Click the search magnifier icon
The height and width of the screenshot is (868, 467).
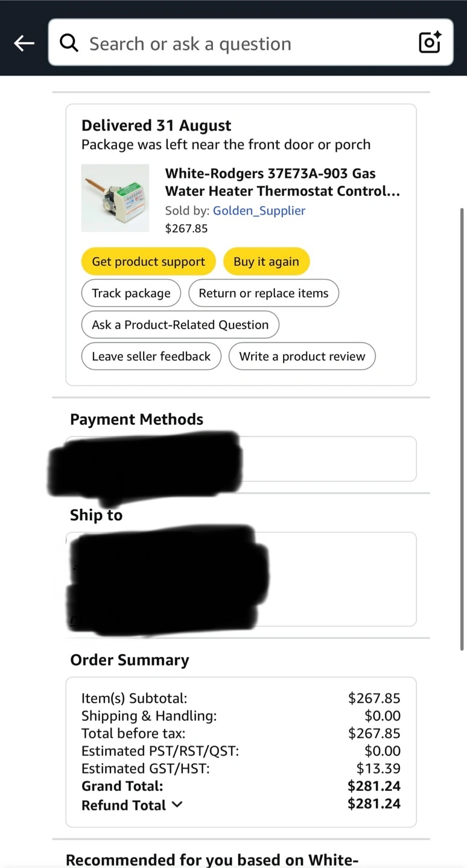[69, 43]
